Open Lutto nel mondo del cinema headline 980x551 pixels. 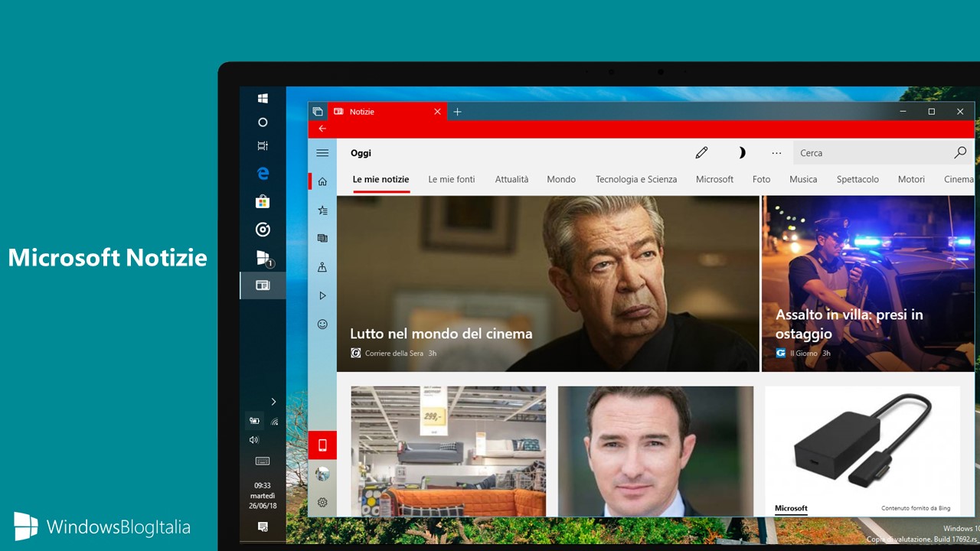(x=441, y=334)
